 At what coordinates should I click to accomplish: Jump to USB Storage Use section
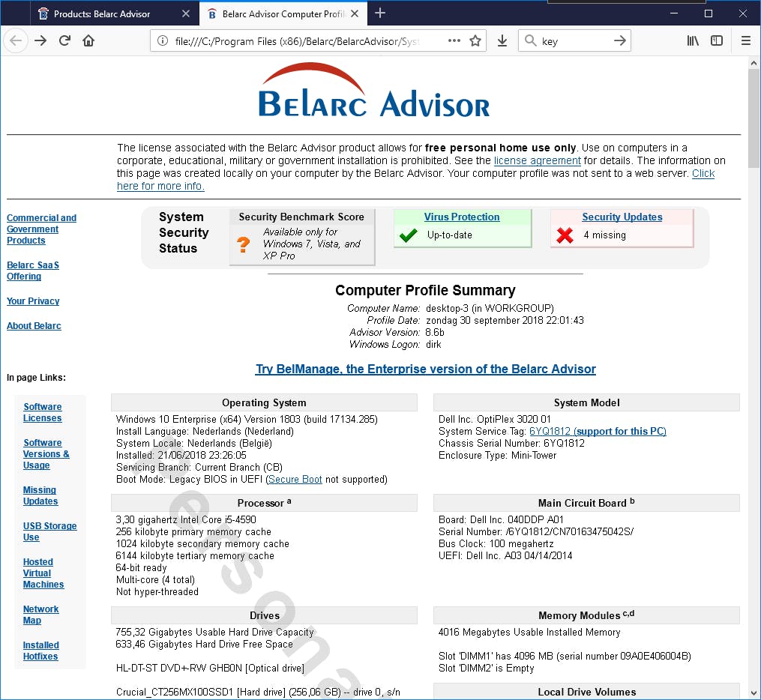(49, 531)
